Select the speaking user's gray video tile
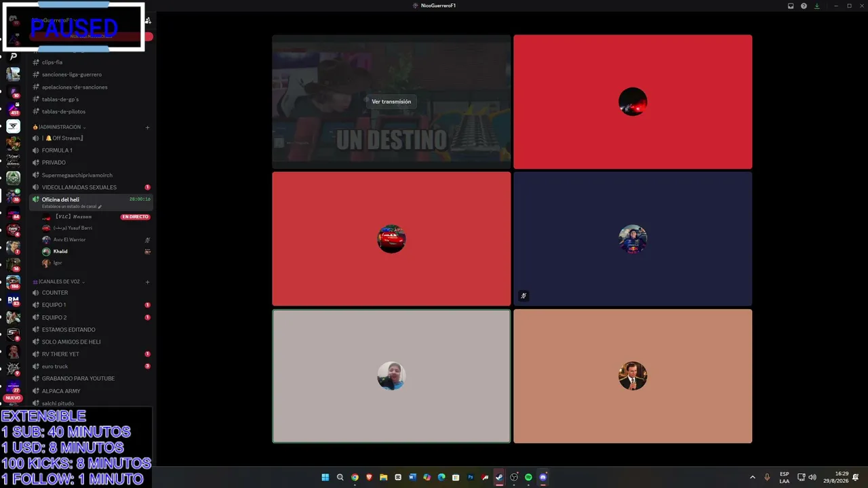868x488 pixels. click(x=391, y=376)
